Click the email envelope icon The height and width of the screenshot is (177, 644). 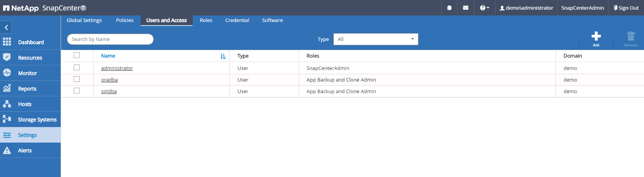pyautogui.click(x=466, y=8)
